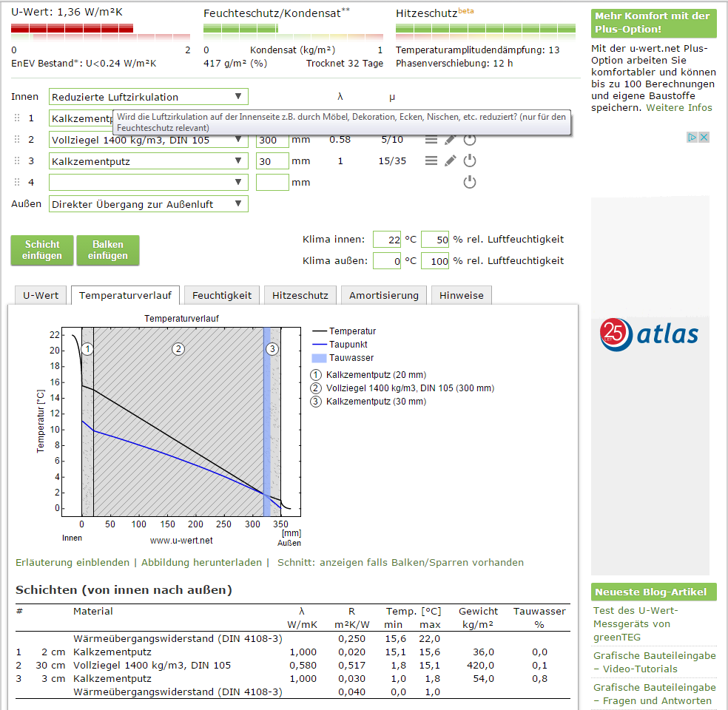728x710 pixels.
Task: Click the AdChoices triangle icon
Action: pyautogui.click(x=692, y=138)
